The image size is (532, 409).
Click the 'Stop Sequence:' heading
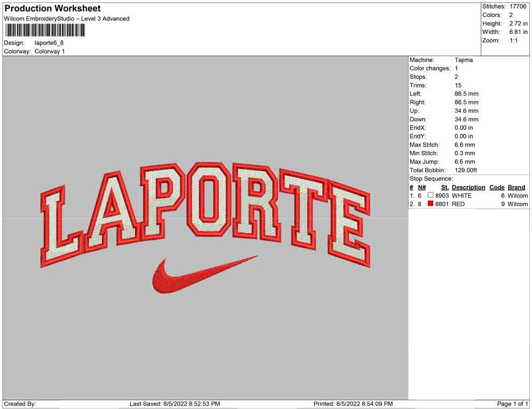431,179
